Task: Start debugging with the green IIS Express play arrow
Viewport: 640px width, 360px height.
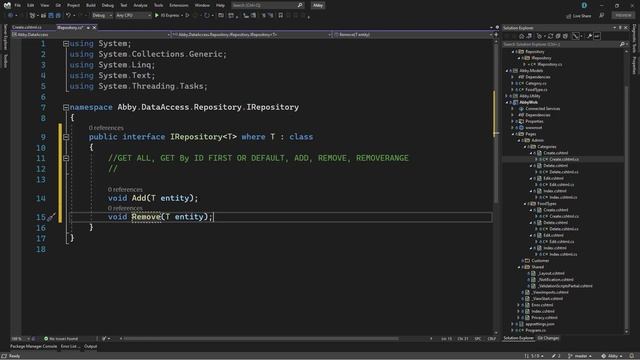Action: 157,16
